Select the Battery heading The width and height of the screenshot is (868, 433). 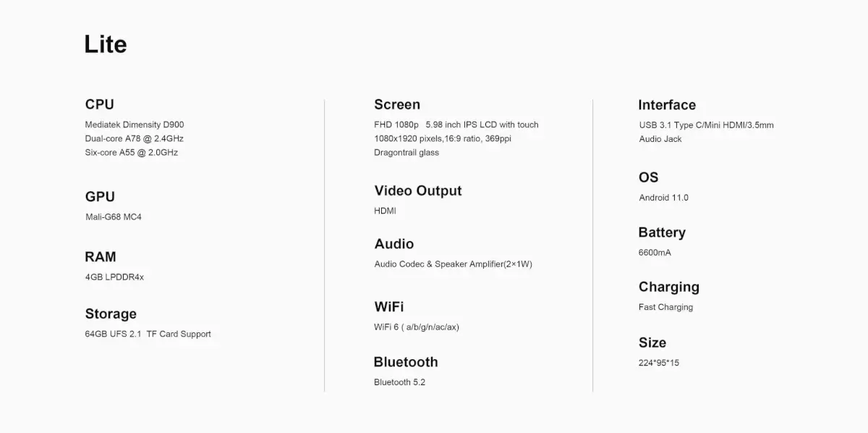[x=662, y=232]
